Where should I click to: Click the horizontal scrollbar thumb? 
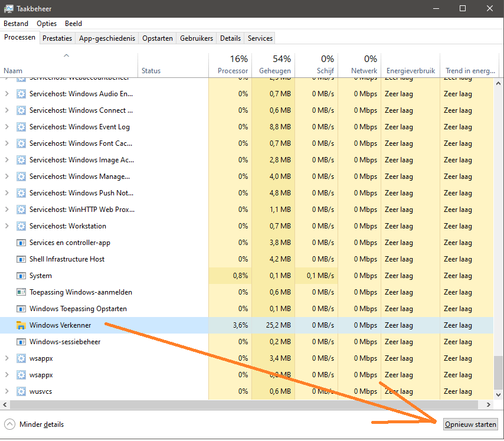coord(244,404)
